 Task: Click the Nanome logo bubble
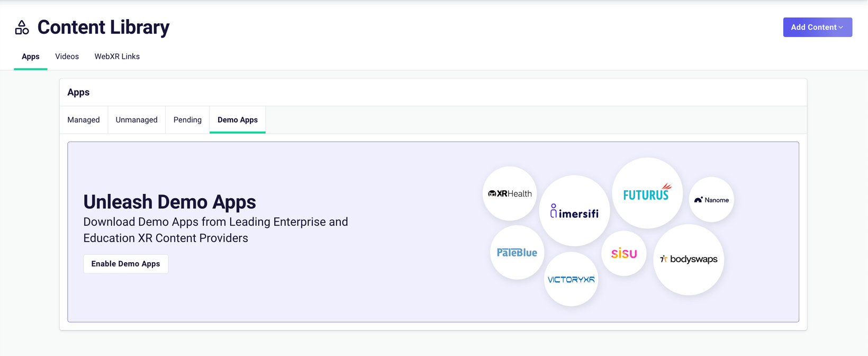point(711,200)
